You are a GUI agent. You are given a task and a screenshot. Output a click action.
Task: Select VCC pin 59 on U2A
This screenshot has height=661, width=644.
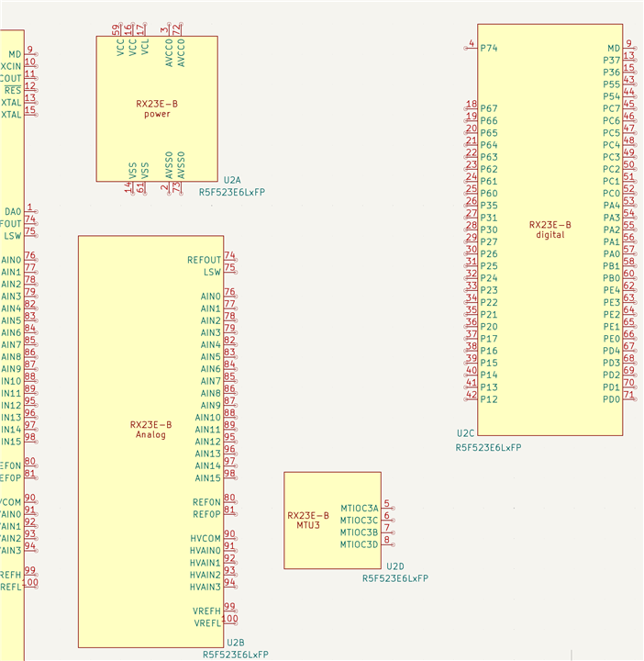point(116,29)
